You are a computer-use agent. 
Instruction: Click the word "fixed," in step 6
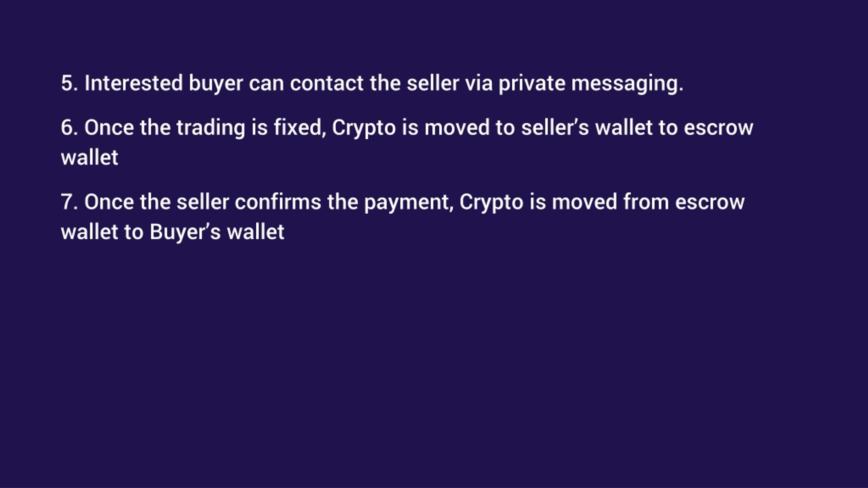click(300, 128)
